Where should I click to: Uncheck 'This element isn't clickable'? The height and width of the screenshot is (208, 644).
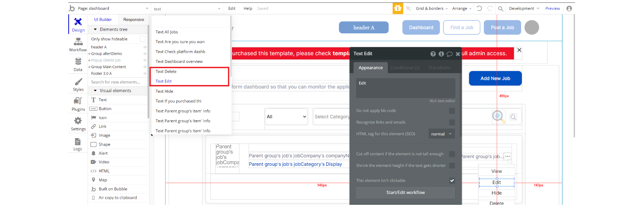(x=452, y=181)
